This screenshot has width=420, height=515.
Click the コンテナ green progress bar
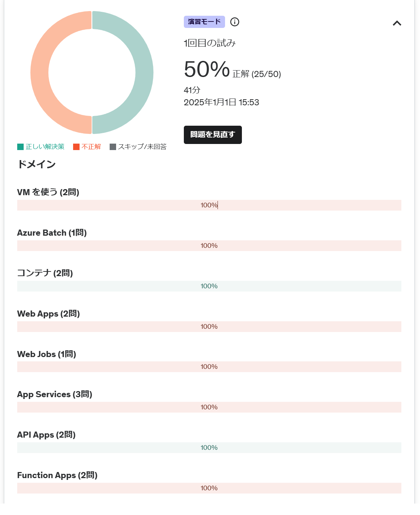pyautogui.click(x=209, y=286)
